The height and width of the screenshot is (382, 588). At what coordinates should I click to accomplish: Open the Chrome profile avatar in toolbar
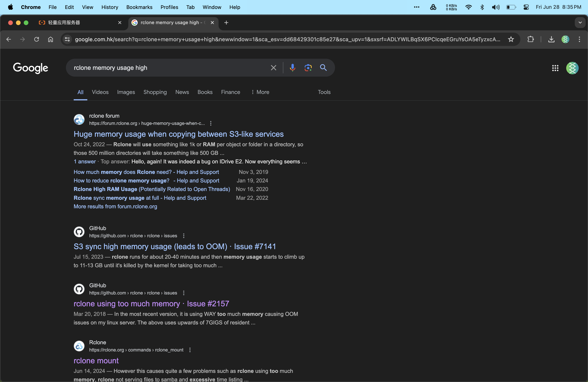tap(565, 39)
